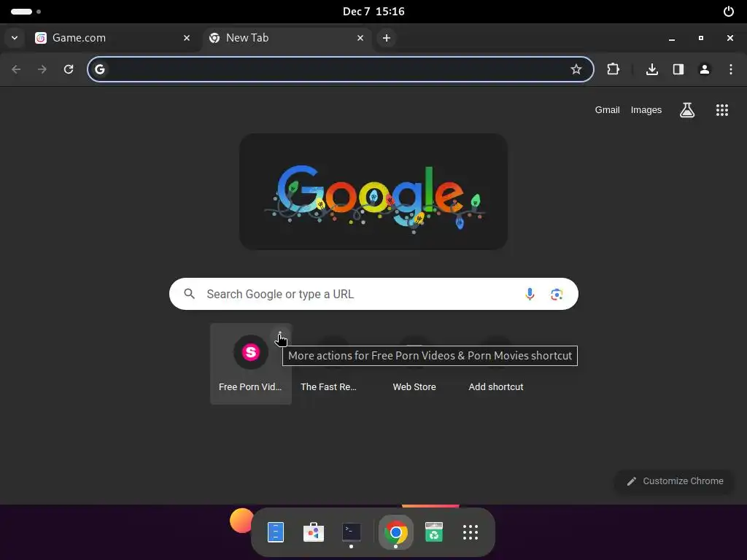Close the Game.com tab

(x=187, y=38)
